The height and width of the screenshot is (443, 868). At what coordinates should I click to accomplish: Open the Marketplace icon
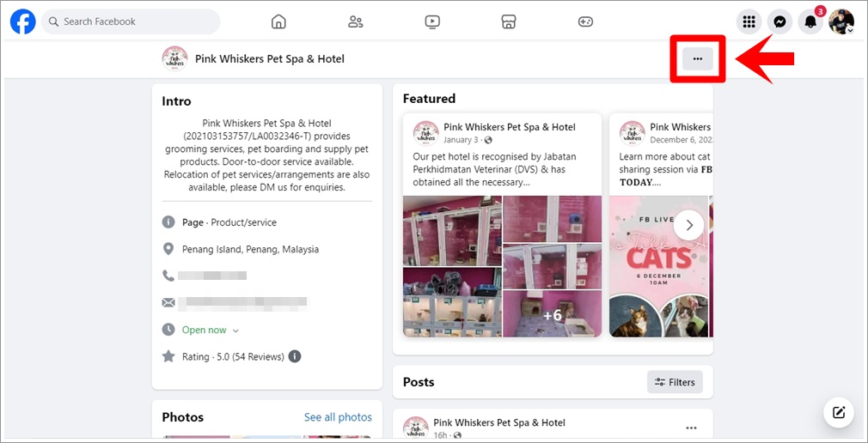[508, 21]
